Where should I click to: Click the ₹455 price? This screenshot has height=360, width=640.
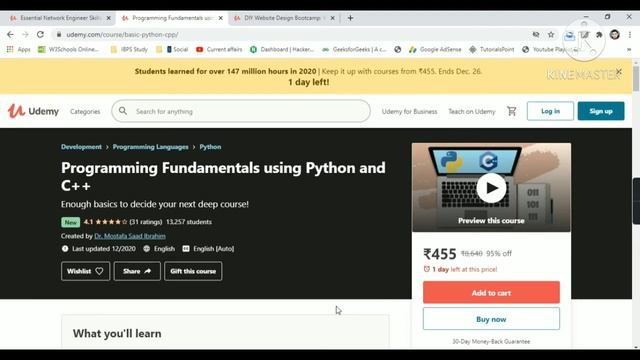point(440,254)
